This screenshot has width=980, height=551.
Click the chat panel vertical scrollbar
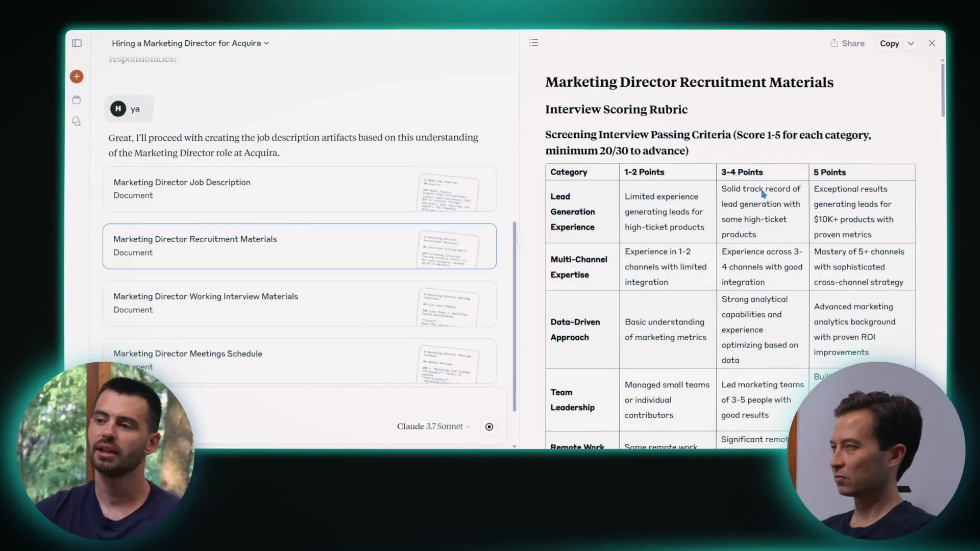514,316
